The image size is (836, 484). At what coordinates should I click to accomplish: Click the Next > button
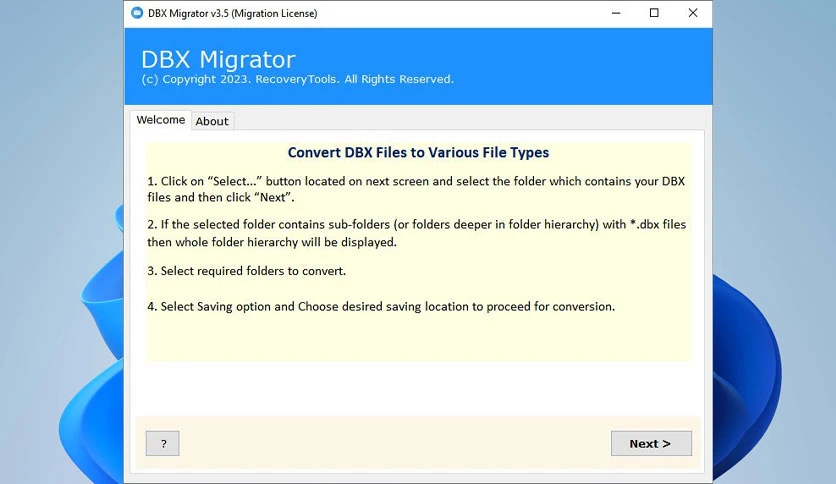point(651,443)
